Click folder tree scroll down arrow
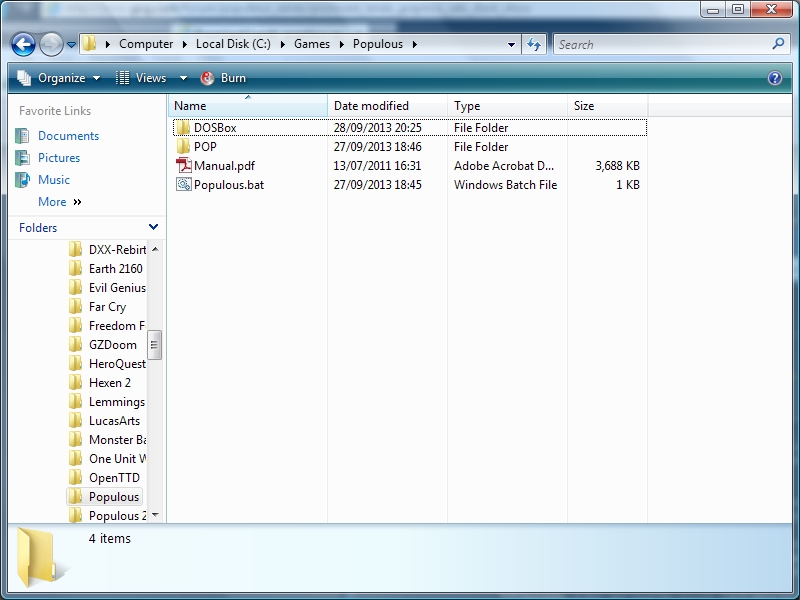This screenshot has width=800, height=600. coord(155,515)
